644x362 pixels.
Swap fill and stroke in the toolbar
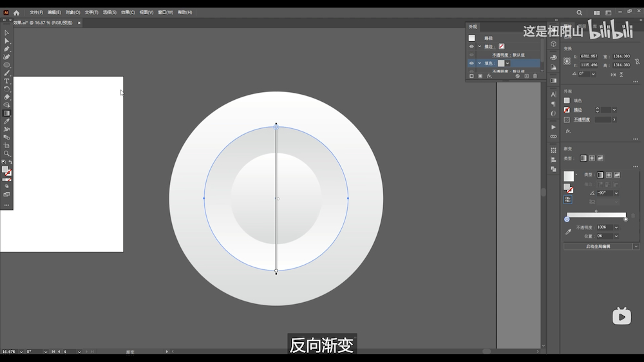[x=10, y=162]
